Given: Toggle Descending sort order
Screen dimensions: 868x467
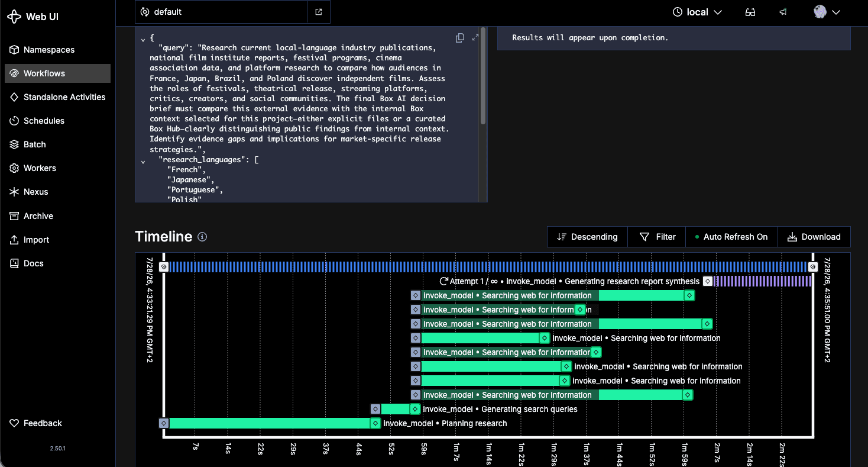Looking at the screenshot, I should coord(587,237).
